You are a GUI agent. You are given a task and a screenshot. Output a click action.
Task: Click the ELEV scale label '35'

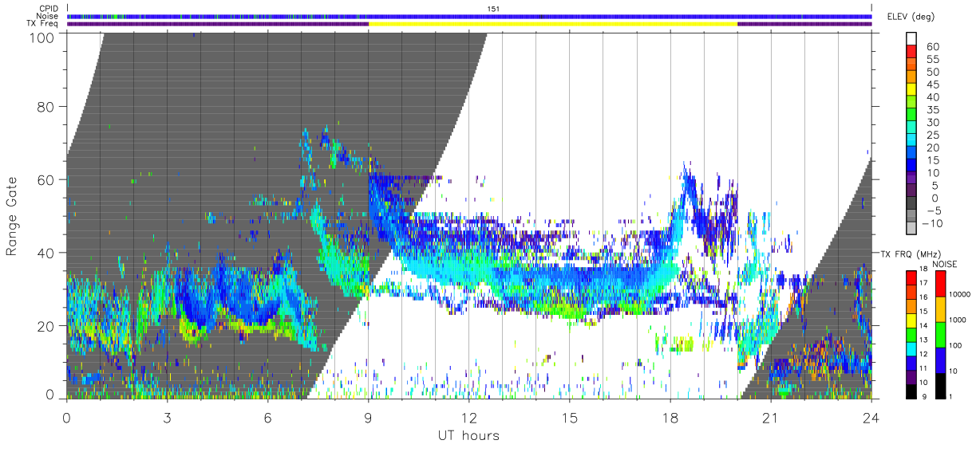point(932,110)
